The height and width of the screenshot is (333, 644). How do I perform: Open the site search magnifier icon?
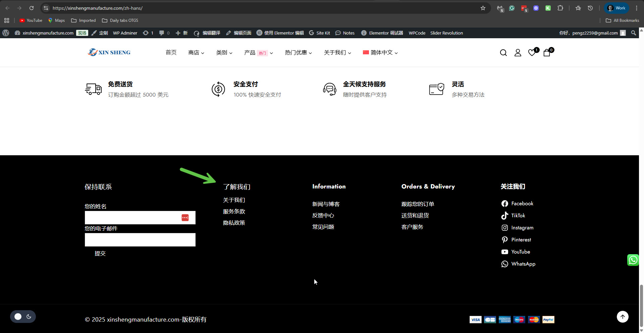pos(503,53)
